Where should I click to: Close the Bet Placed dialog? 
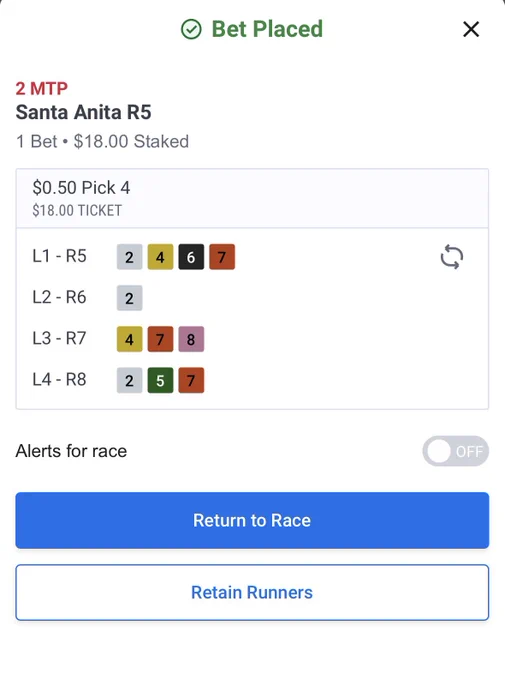click(471, 29)
